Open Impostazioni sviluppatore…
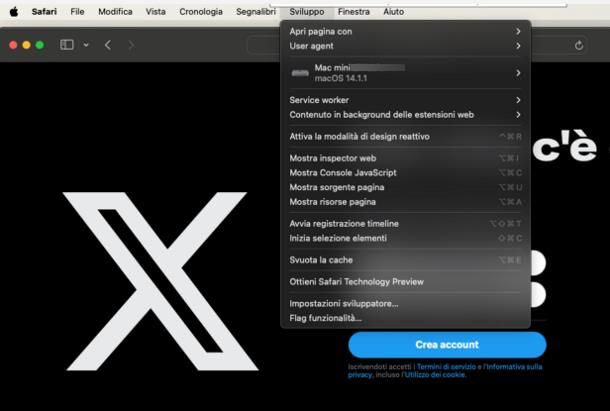610x411 pixels. pos(405,304)
